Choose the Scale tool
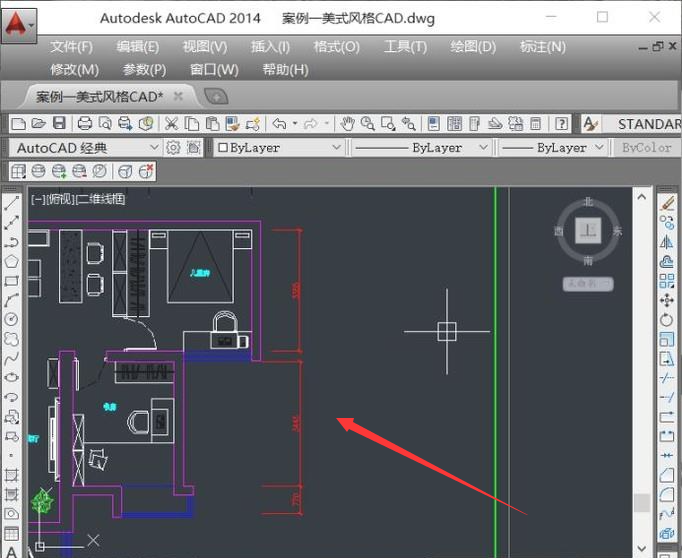This screenshot has width=683, height=558. [666, 339]
